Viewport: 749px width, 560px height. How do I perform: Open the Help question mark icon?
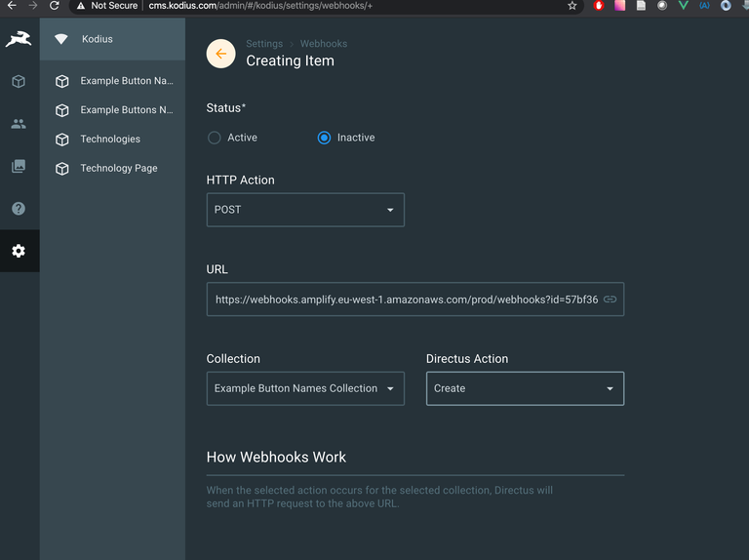pyautogui.click(x=19, y=209)
